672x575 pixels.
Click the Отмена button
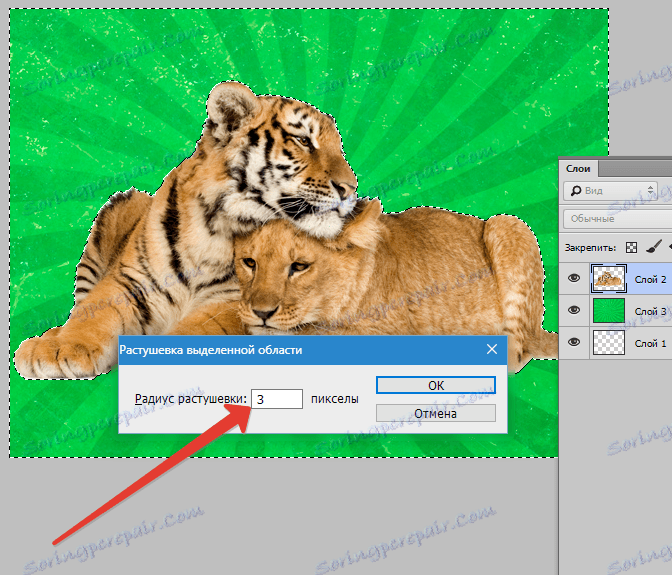pyautogui.click(x=435, y=413)
